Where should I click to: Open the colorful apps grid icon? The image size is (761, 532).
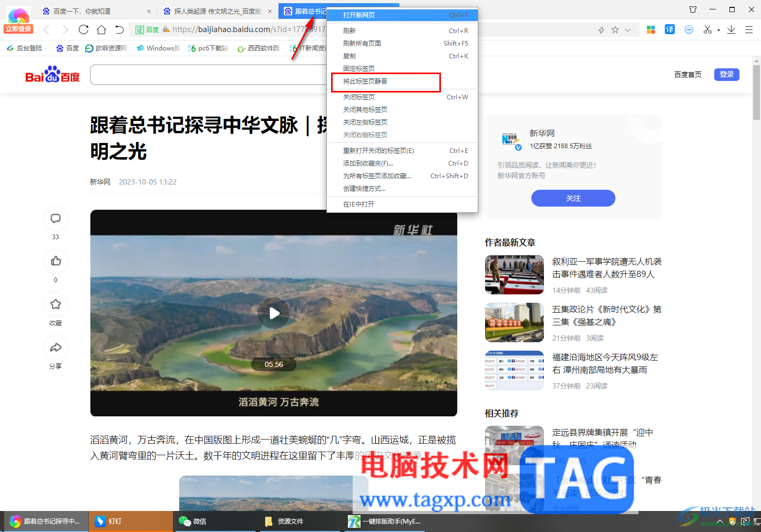coord(651,29)
